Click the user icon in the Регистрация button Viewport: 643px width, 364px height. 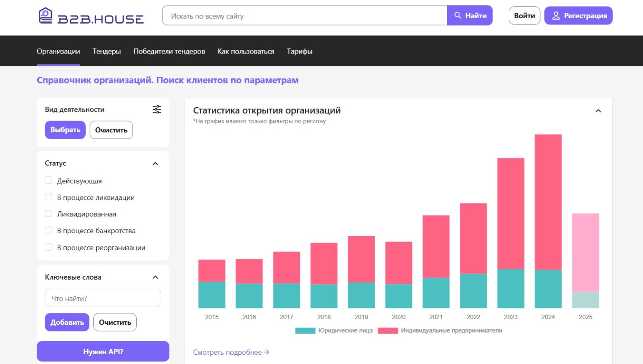[556, 16]
